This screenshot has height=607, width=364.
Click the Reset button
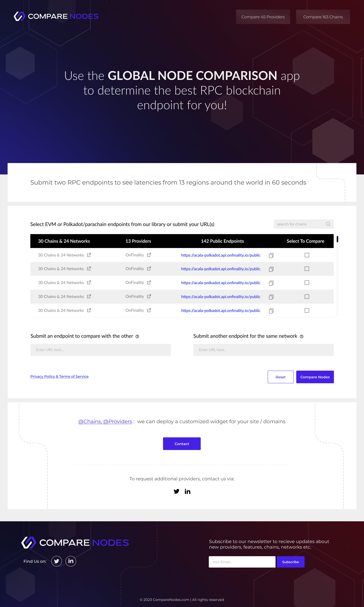point(280,377)
